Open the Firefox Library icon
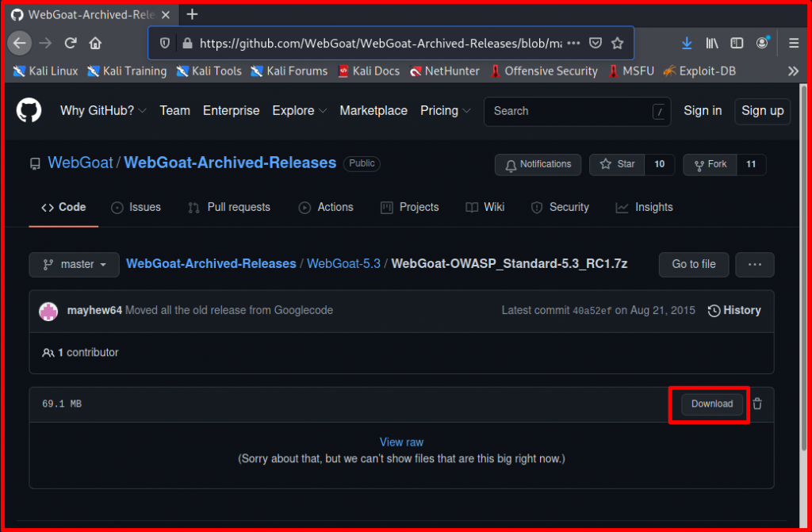 (x=711, y=43)
